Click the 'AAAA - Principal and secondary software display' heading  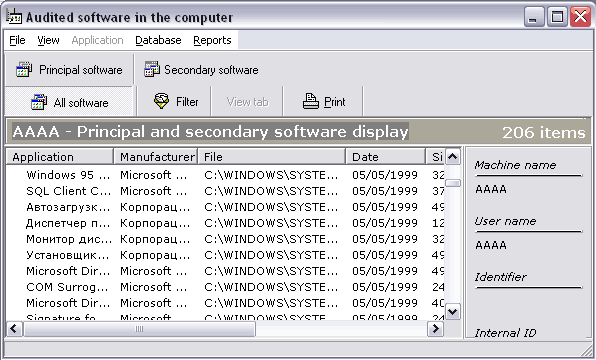(210, 132)
